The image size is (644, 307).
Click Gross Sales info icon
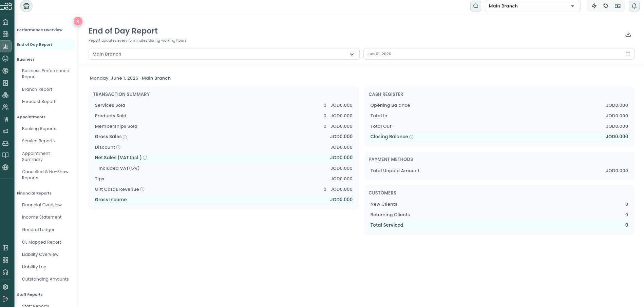(x=125, y=137)
